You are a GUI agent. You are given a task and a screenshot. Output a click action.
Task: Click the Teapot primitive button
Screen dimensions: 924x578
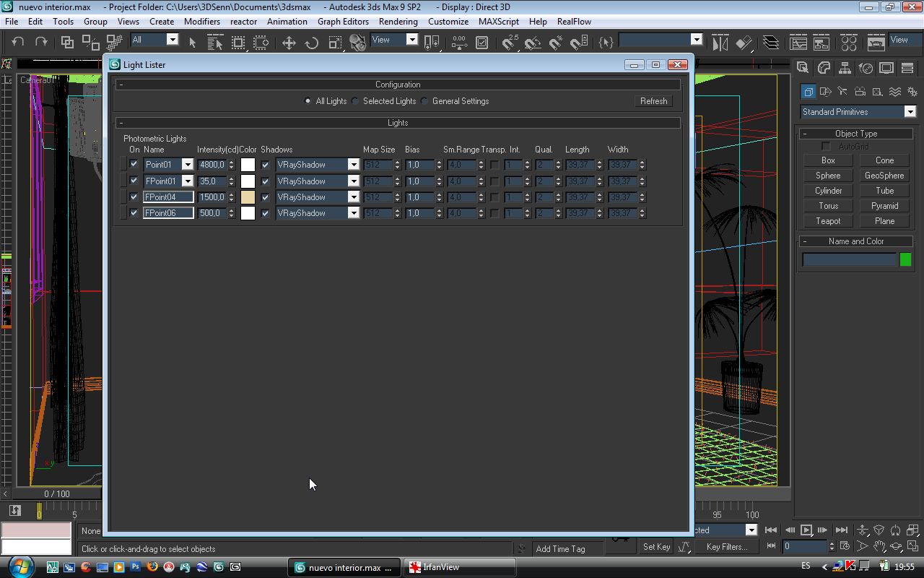pos(828,221)
